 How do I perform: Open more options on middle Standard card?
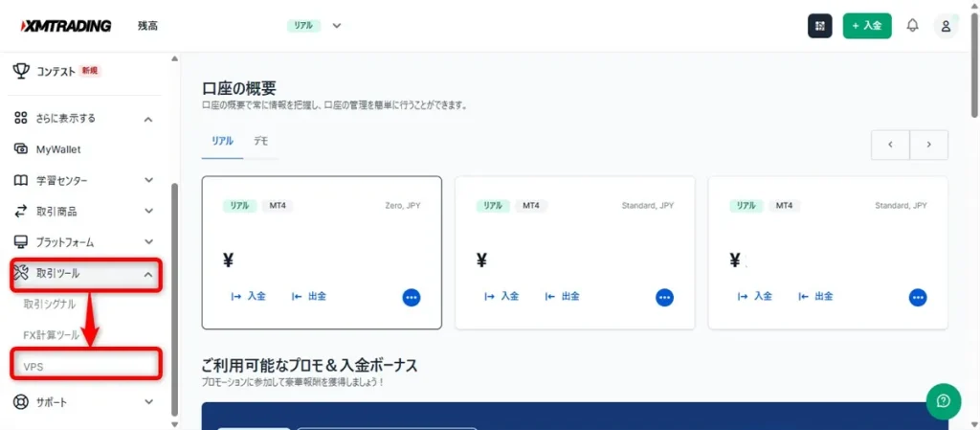tap(664, 298)
